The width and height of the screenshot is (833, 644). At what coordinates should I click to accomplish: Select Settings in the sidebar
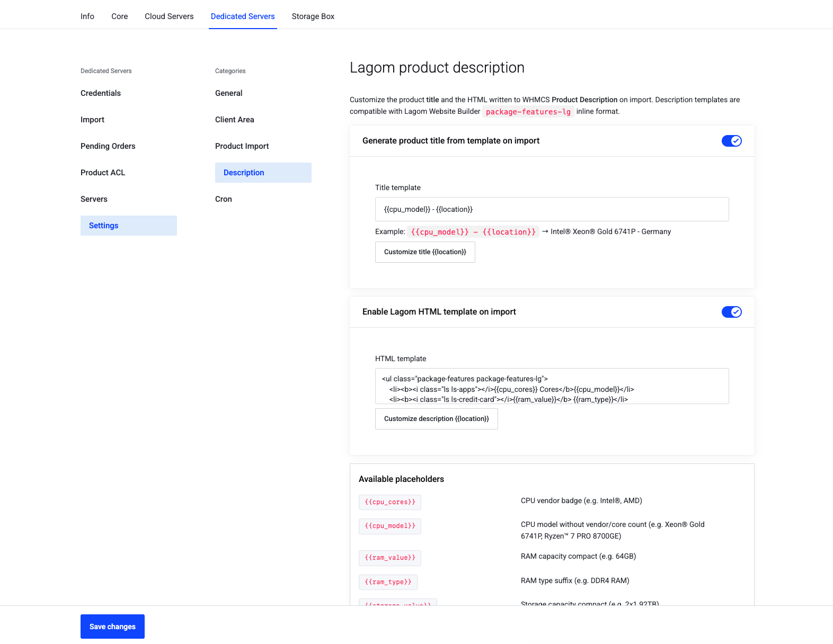coord(129,226)
